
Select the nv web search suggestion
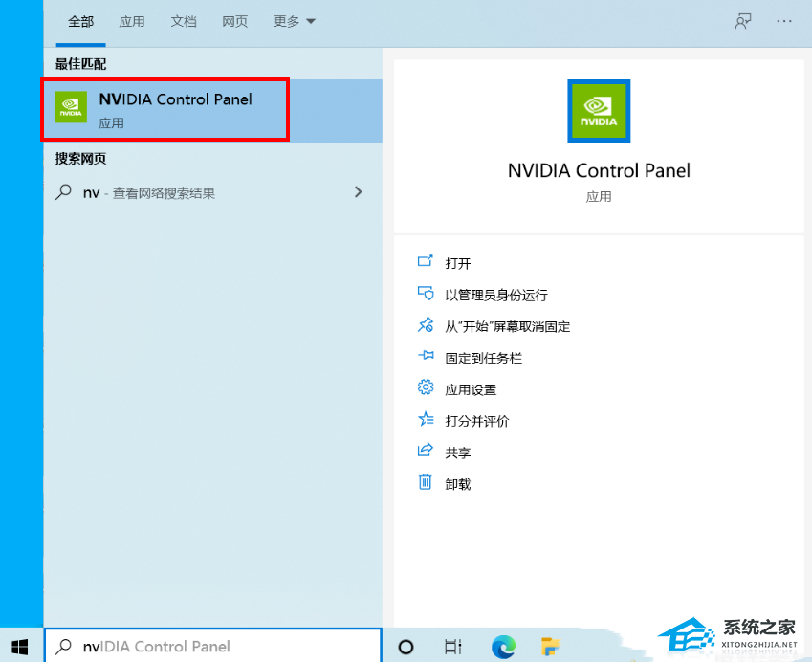212,192
